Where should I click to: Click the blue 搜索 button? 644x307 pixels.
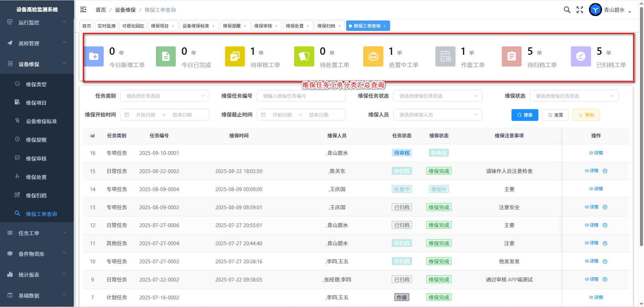[525, 115]
